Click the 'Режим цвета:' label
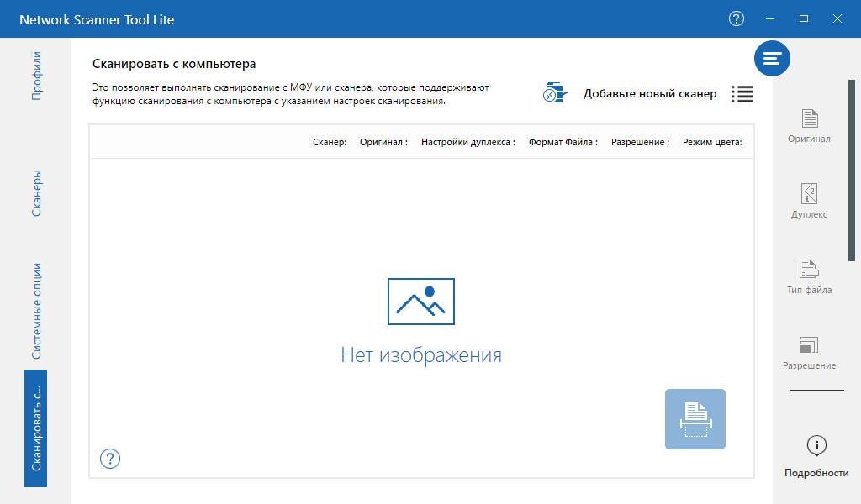Screen dimensions: 861x504 tap(712, 142)
